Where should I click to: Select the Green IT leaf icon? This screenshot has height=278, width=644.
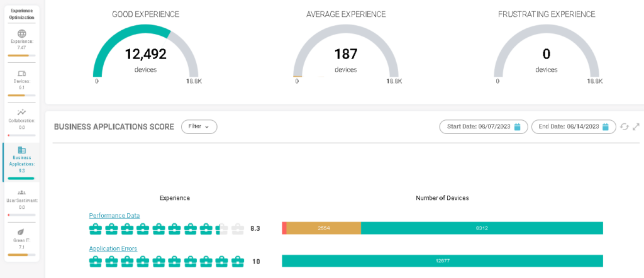(21, 232)
